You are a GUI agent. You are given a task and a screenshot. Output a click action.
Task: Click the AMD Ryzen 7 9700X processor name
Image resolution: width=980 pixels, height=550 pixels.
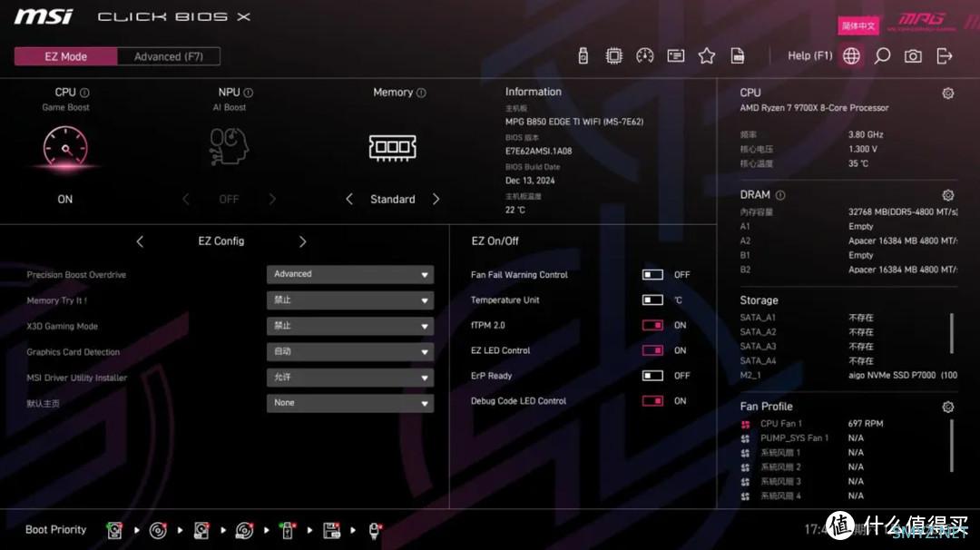point(814,107)
